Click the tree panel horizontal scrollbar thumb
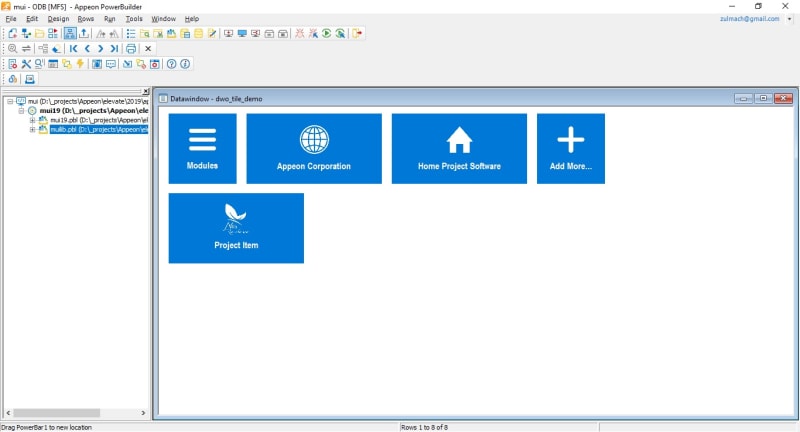The image size is (800, 432). 57,413
